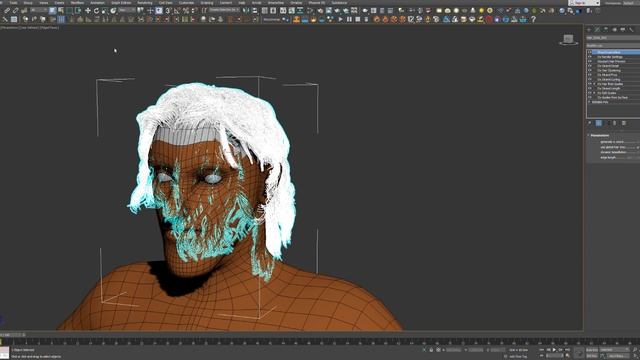Switch to the Motion command panel tab
The image size is (640, 360).
[614, 30]
